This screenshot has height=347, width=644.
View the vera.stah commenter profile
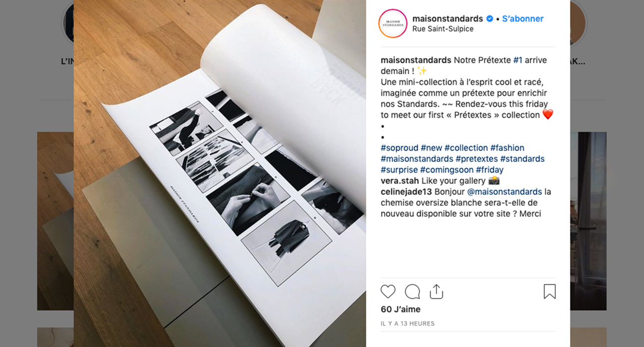[400, 181]
